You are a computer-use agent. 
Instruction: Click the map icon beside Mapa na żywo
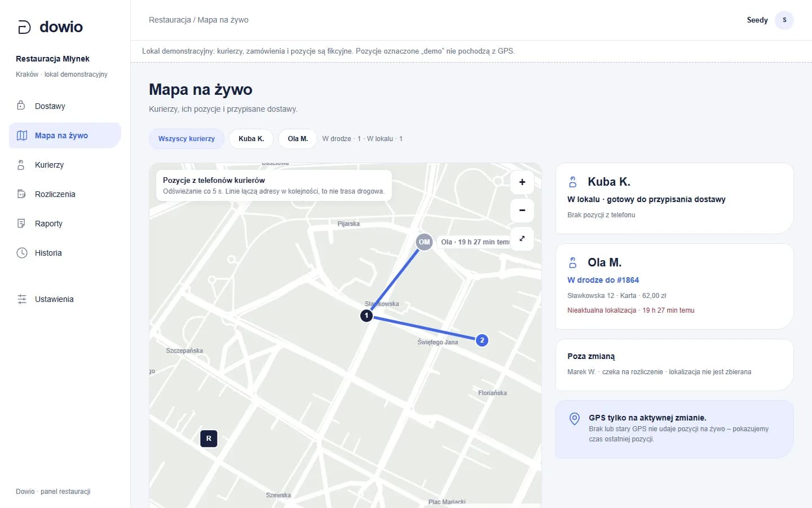(22, 135)
